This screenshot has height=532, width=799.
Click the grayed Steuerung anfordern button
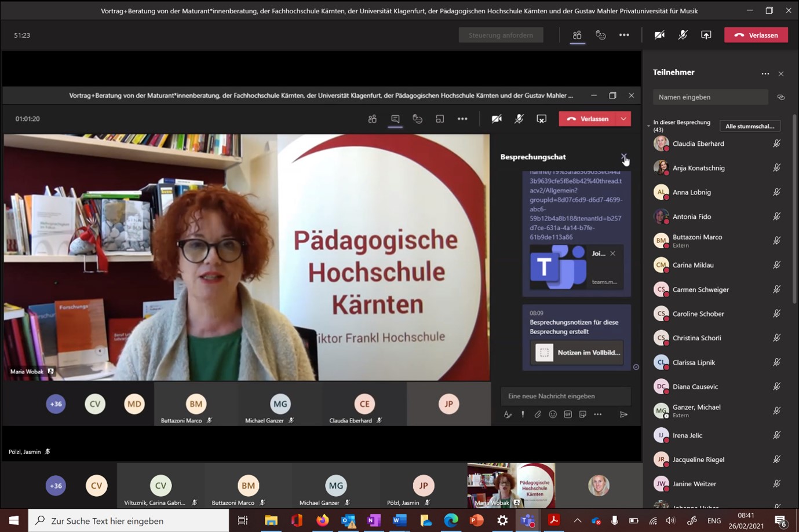501,35
